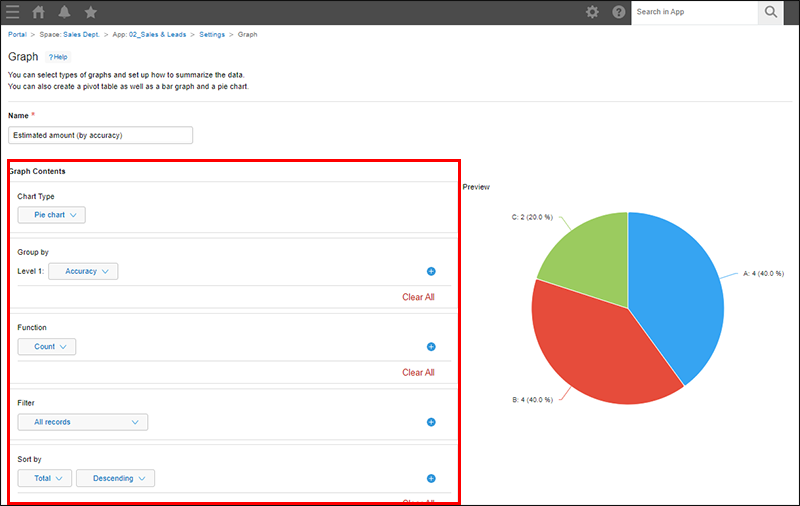This screenshot has width=800, height=506.
Task: Open the Pie chart type dropdown
Action: (x=52, y=215)
